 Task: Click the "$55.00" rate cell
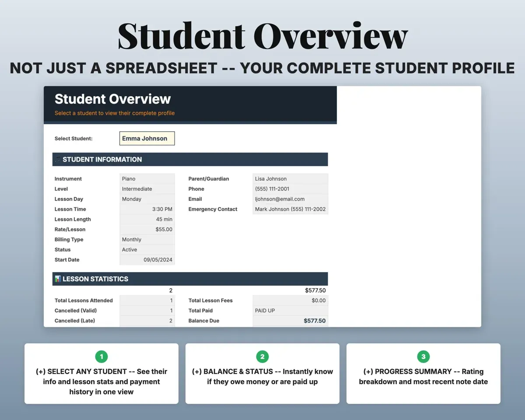pos(147,229)
